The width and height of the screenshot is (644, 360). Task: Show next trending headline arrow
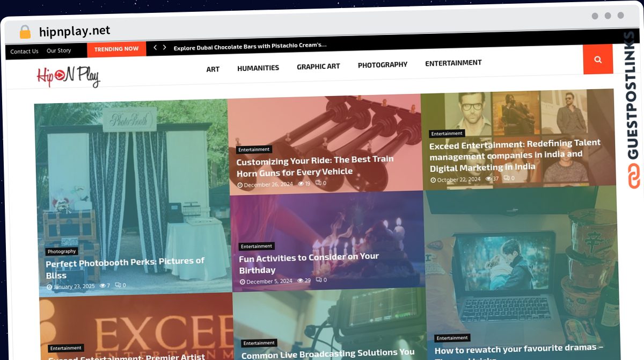164,47
